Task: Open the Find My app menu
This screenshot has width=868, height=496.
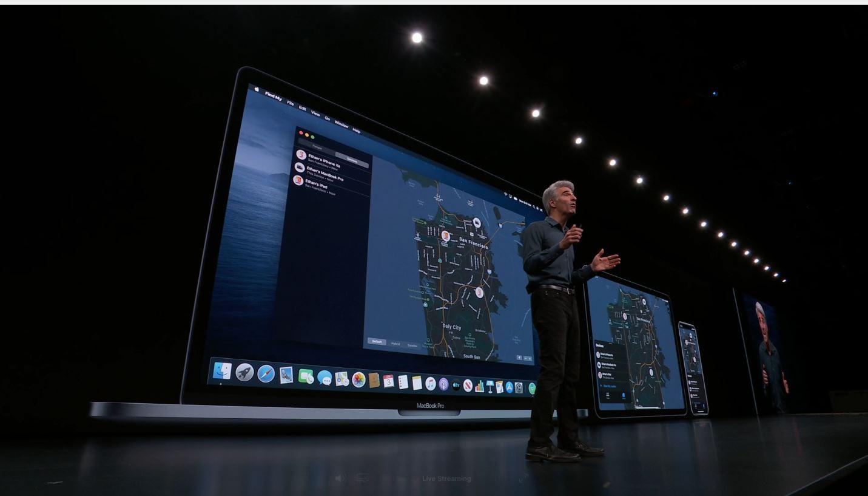Action: (x=274, y=96)
